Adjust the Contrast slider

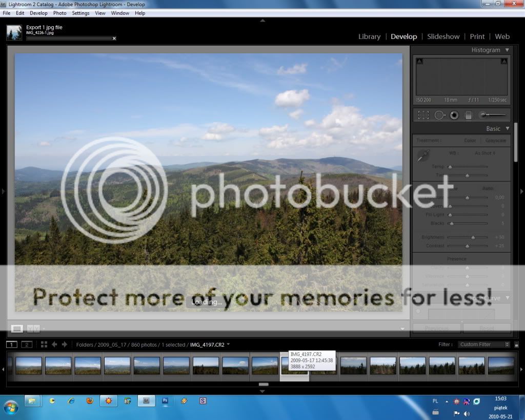(468, 246)
